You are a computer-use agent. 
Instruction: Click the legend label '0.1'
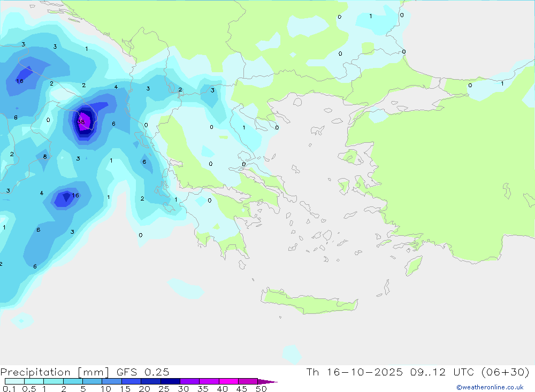pos(9,389)
